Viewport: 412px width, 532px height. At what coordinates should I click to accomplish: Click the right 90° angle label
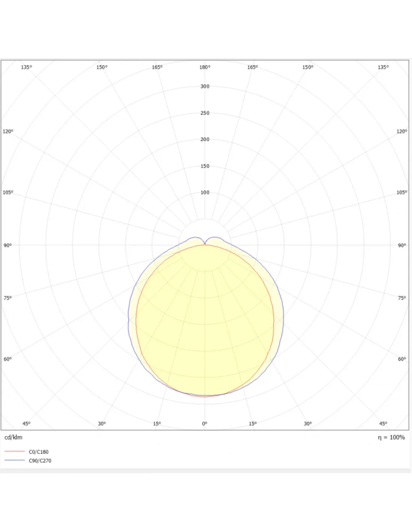coord(402,245)
